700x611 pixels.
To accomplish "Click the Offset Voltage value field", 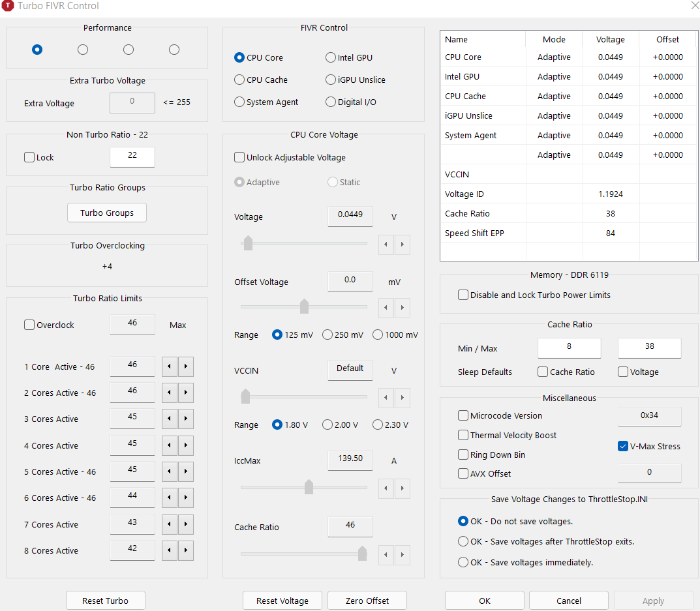I will pos(350,281).
